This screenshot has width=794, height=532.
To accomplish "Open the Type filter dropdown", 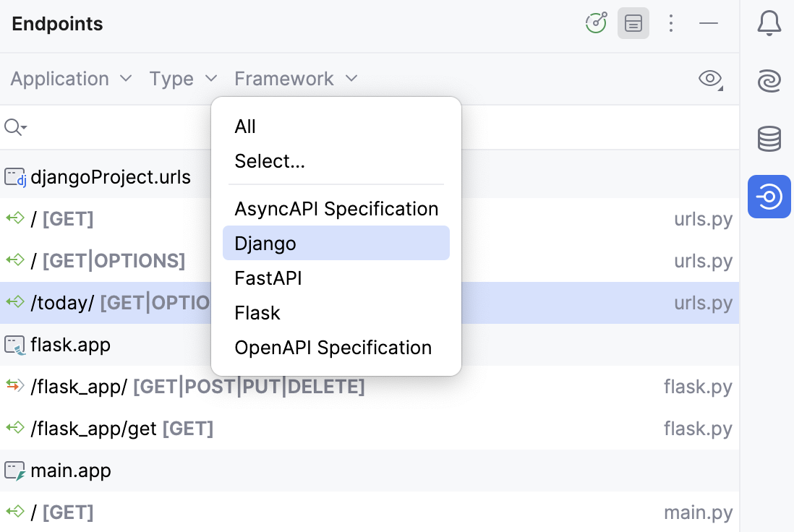I will (183, 79).
